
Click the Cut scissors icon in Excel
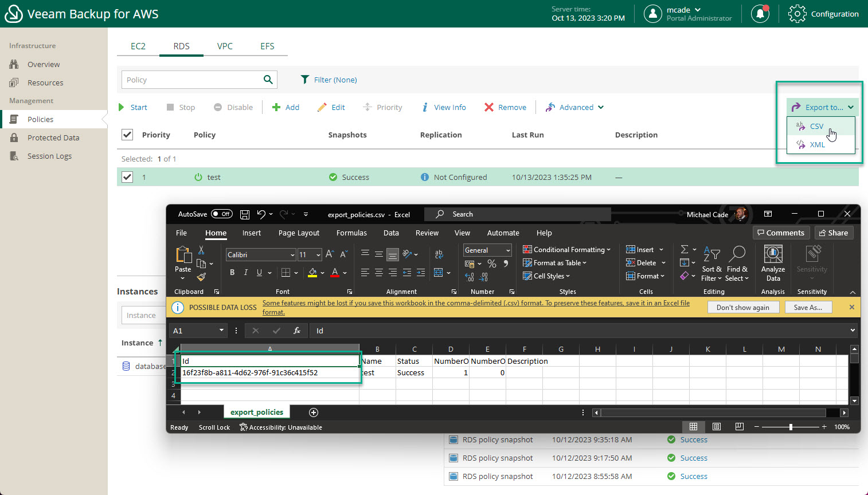(x=201, y=250)
